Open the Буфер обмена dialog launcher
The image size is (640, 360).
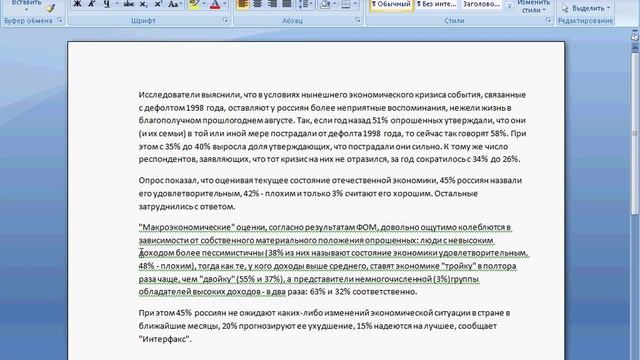tap(60, 20)
